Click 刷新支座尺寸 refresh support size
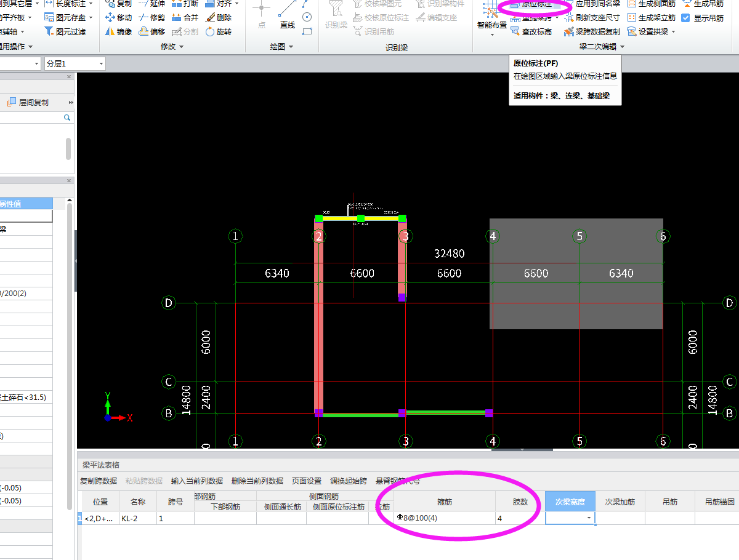Viewport: 739px width, 560px height. click(x=591, y=18)
